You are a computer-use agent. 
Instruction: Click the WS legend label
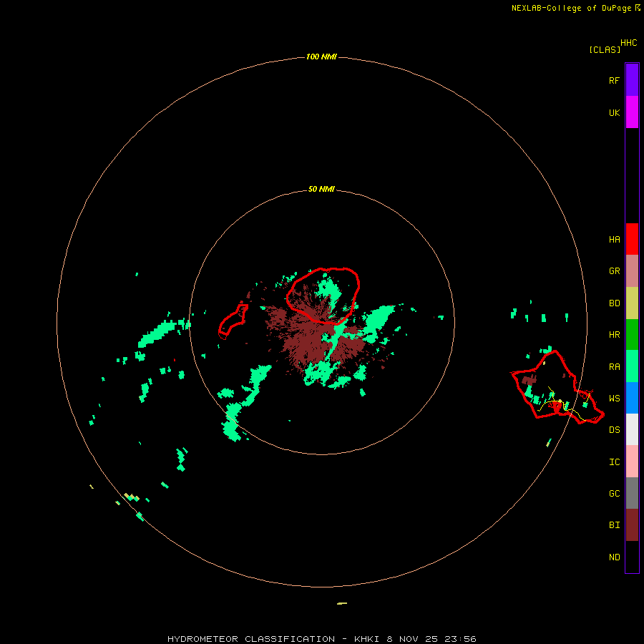(614, 399)
